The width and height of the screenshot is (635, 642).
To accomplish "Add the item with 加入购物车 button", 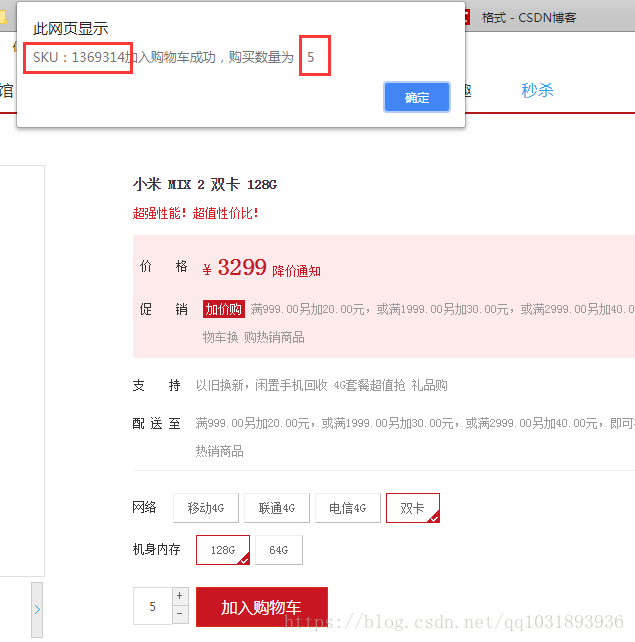I will tap(262, 607).
